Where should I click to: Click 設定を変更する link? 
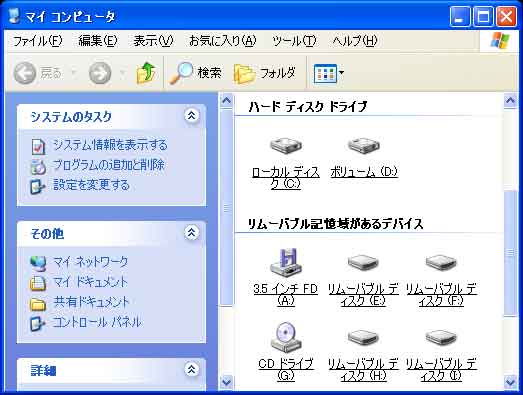click(x=91, y=185)
